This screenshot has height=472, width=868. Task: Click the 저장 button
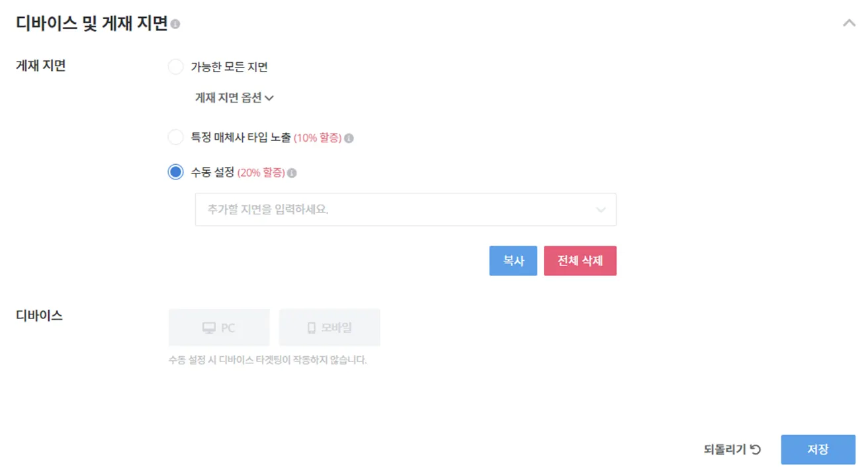pos(818,449)
